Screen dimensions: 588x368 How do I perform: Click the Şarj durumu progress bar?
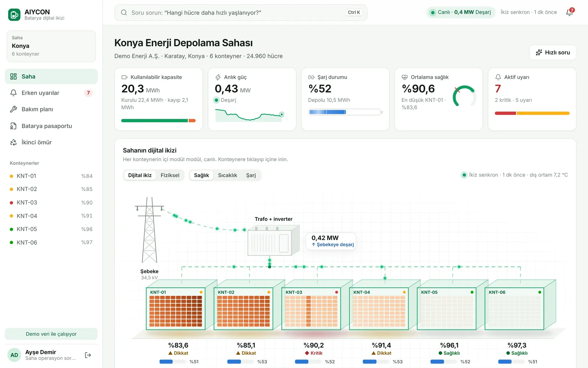[345, 112]
